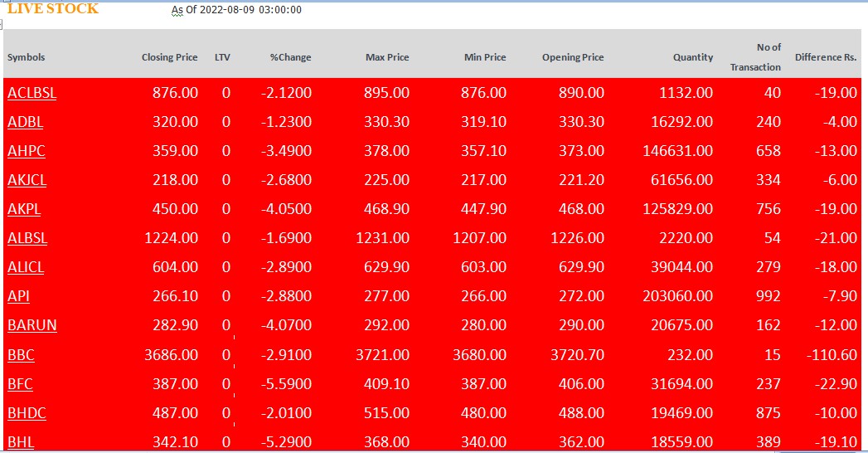
Task: Click the %Change column header
Action: point(291,57)
